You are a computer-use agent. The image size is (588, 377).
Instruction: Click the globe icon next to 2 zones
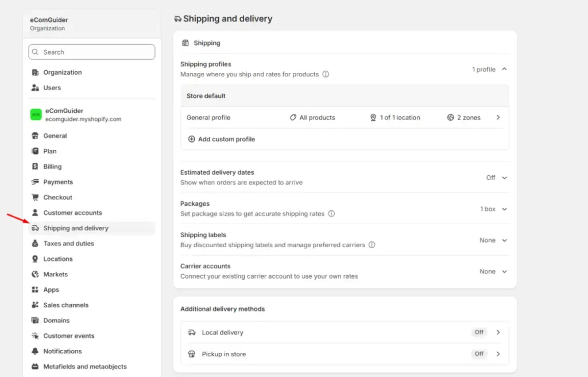(x=450, y=117)
